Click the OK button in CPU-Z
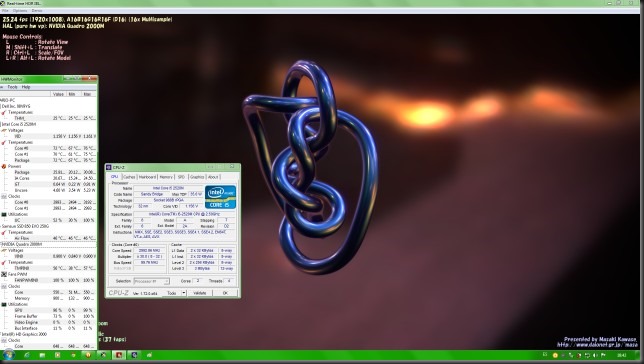The image size is (644, 364). 225,293
